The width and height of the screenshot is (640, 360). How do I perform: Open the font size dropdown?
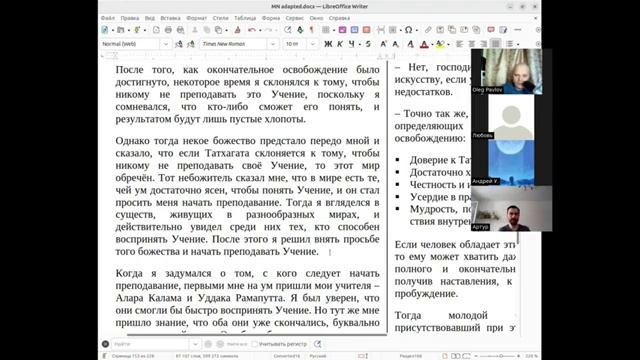point(312,44)
